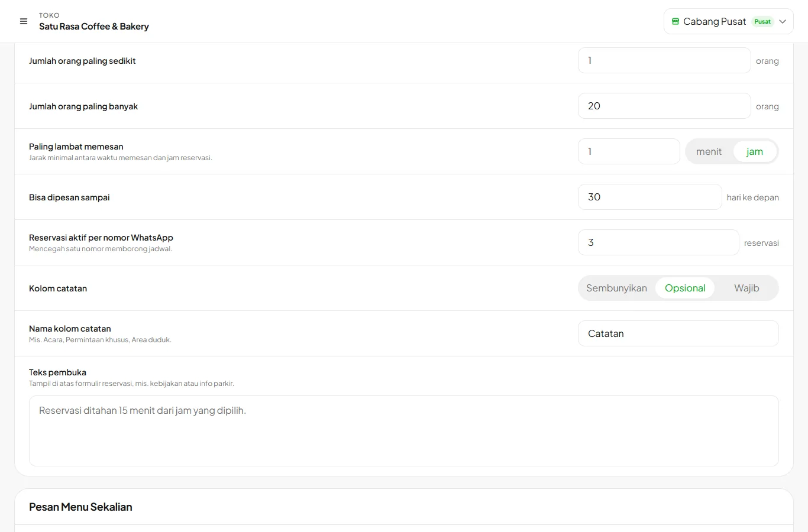Click the Satu Rasa Coffee & Bakery store name
This screenshot has height=532, width=808.
click(94, 27)
